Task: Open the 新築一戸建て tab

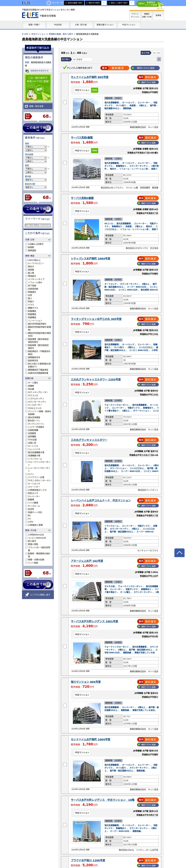Action: tap(34, 25)
